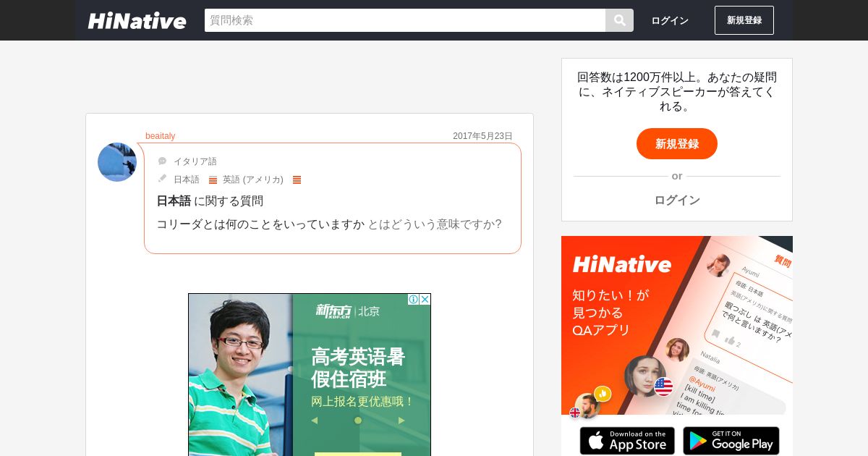Click the ad's center dot indicator
The height and width of the screenshot is (456, 868).
[358, 421]
